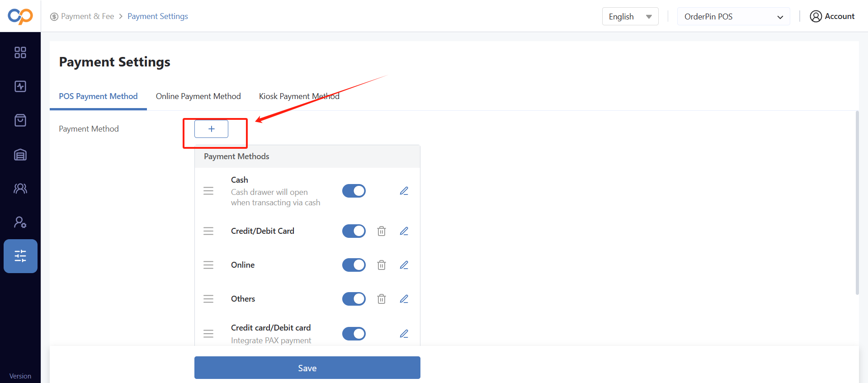
Task: Open the customers group sidebar icon
Action: coord(20,188)
